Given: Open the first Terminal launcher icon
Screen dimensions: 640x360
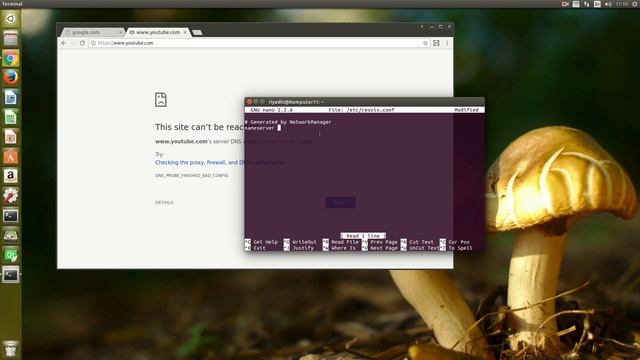Looking at the screenshot, I should (11, 215).
